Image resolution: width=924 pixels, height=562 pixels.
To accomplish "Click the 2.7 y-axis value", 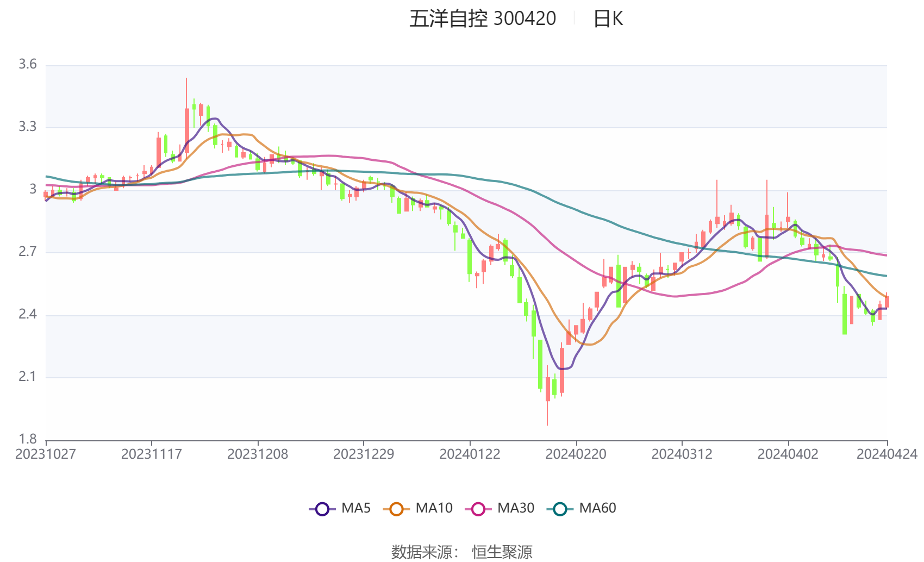I will click(28, 252).
